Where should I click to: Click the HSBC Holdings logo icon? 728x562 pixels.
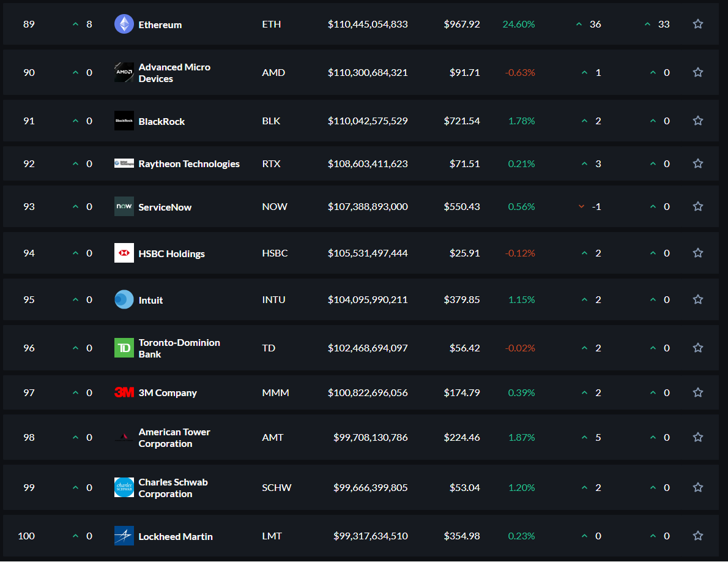pyautogui.click(x=124, y=253)
